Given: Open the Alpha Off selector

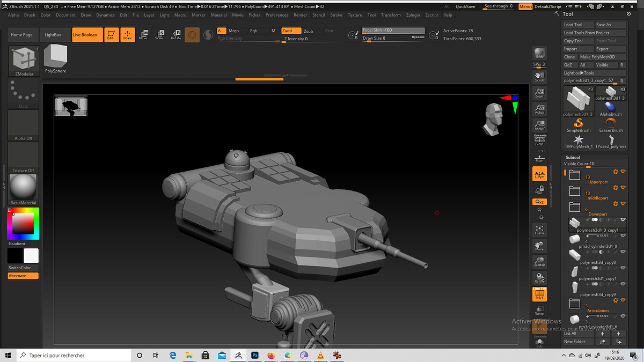Looking at the screenshot, I should (23, 125).
